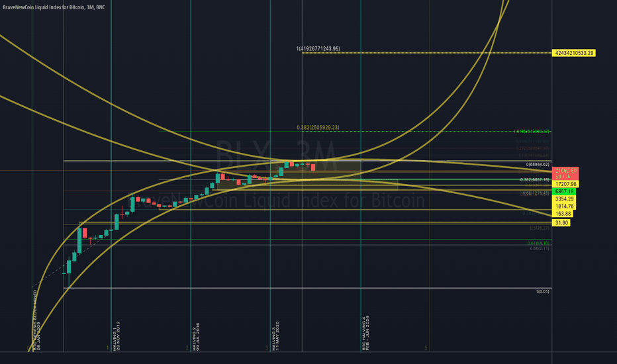Click the green Fibonacci label '0.618(4.10)'

tap(538, 243)
